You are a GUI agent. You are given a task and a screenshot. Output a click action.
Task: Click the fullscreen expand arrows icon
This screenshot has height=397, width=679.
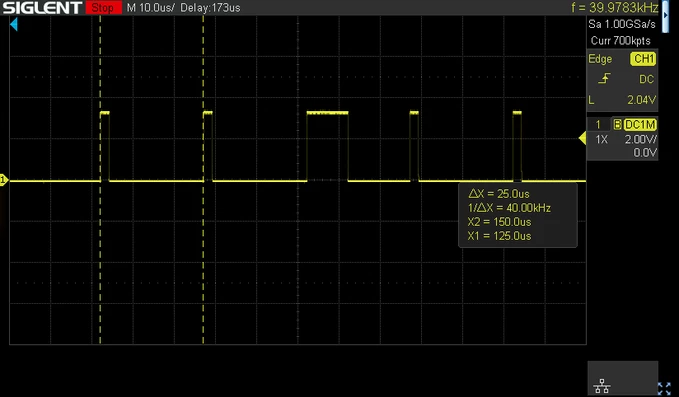click(x=664, y=388)
